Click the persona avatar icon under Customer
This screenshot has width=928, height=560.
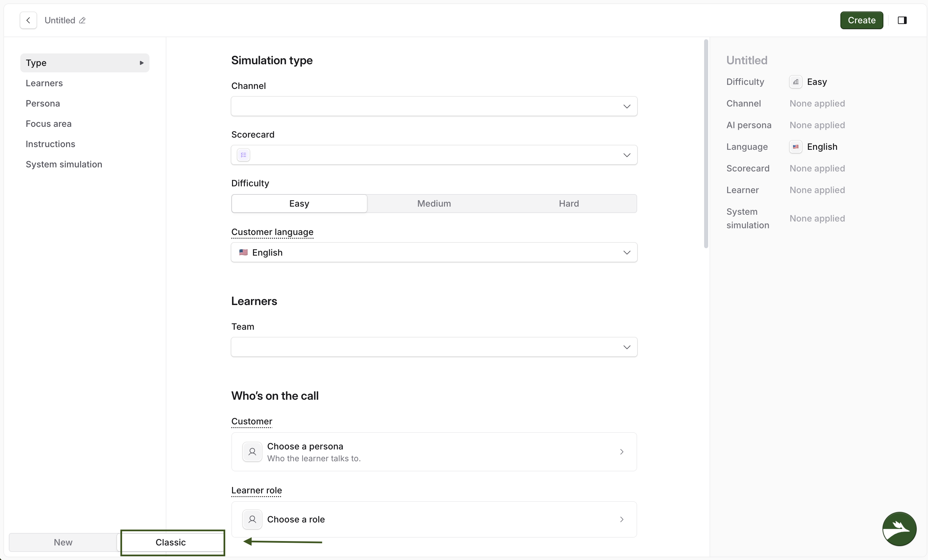click(252, 451)
